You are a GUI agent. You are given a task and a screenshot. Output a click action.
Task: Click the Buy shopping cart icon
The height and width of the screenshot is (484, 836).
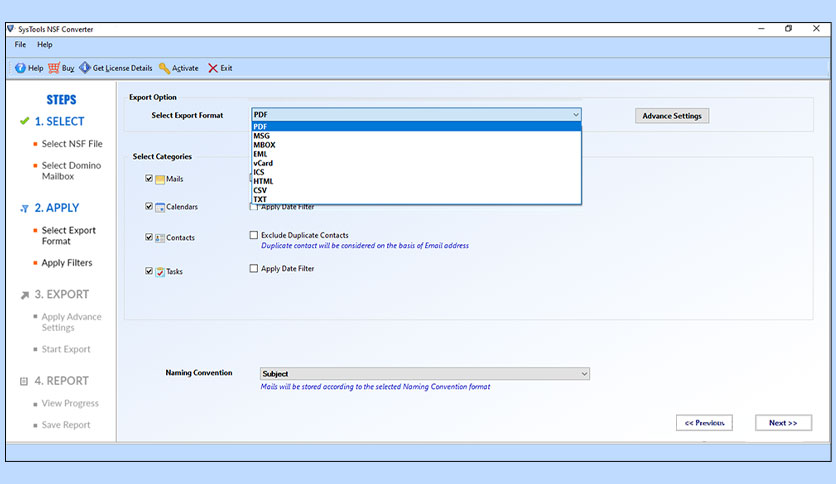[x=54, y=68]
